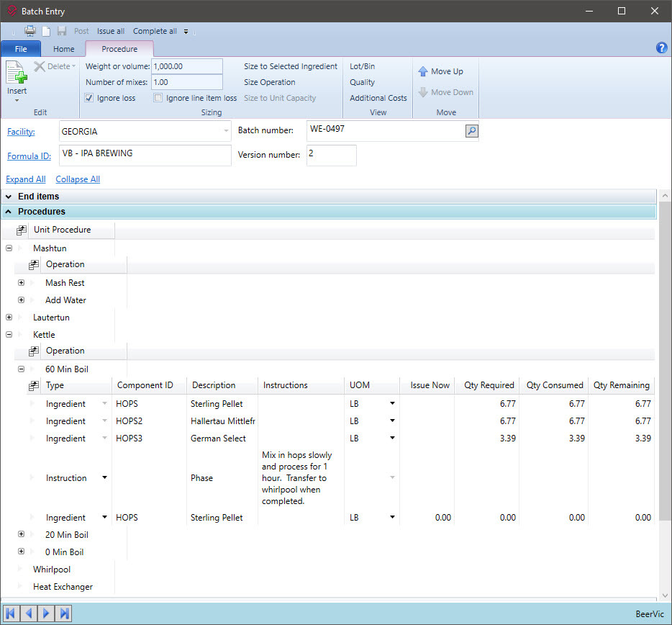Image resolution: width=672 pixels, height=625 pixels.
Task: Click the Move Up arrow icon
Action: click(424, 71)
